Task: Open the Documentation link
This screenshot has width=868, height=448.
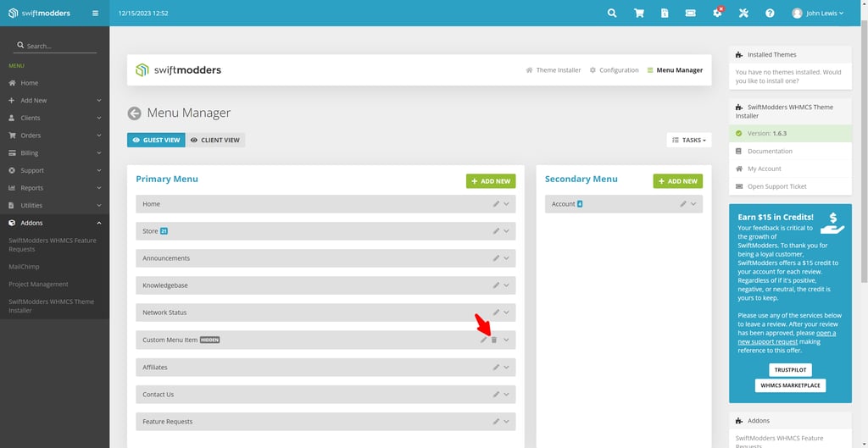Action: [x=770, y=151]
